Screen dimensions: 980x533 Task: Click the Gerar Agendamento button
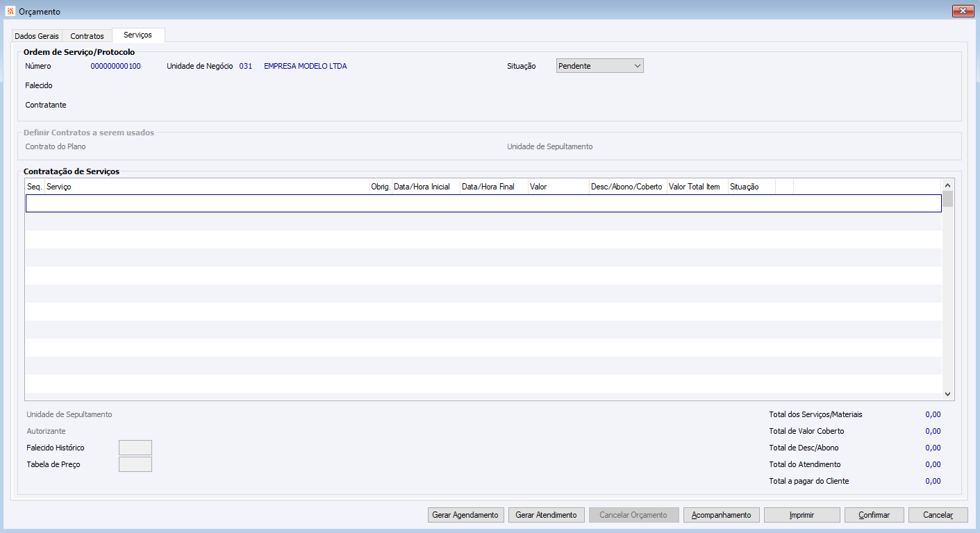pos(465,515)
